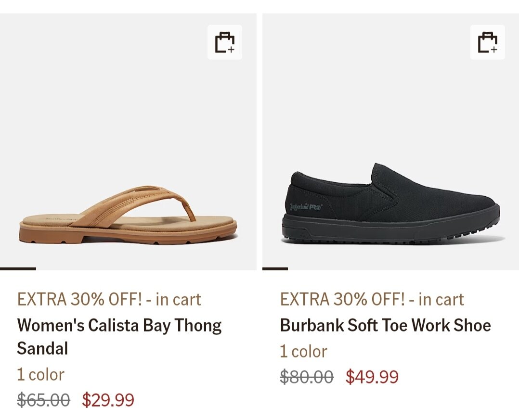Click the crossed-out $65.00 original price
This screenshot has width=519, height=420.
[x=43, y=400]
